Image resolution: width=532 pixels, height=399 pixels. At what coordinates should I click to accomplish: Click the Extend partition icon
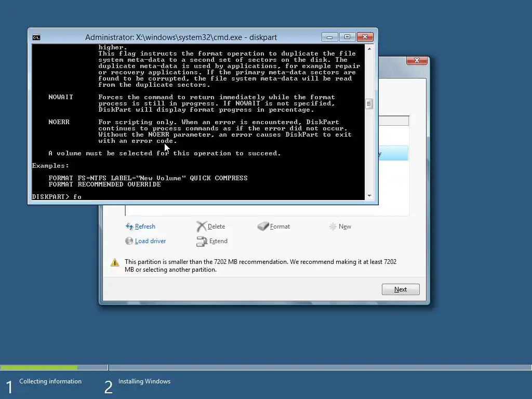coord(202,241)
